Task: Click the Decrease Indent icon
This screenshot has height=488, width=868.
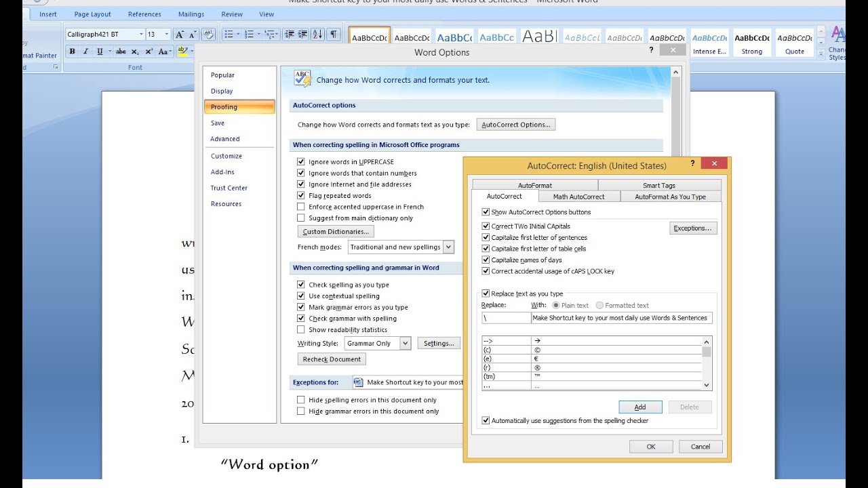Action: point(290,35)
